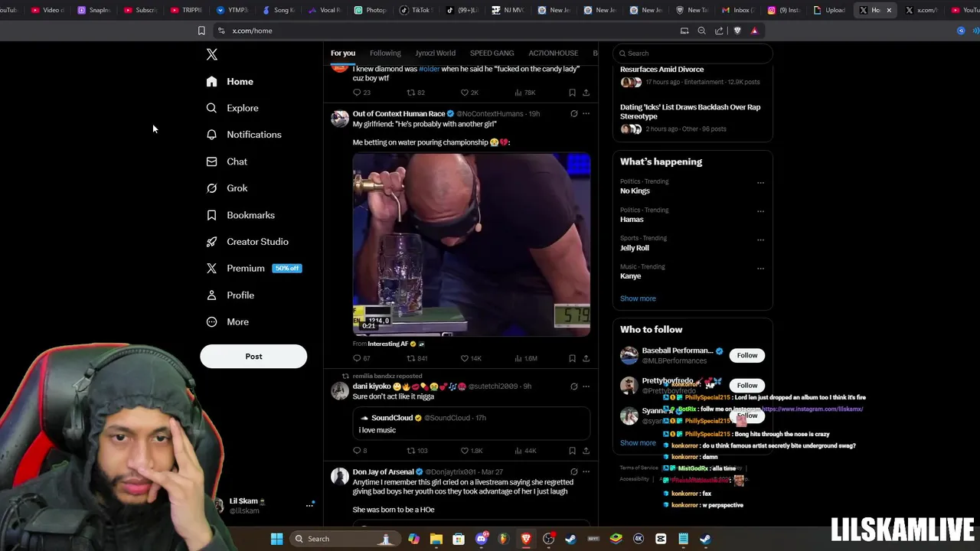Image resolution: width=980 pixels, height=551 pixels.
Task: Bookmark the top candy lady post
Action: [x=572, y=93]
